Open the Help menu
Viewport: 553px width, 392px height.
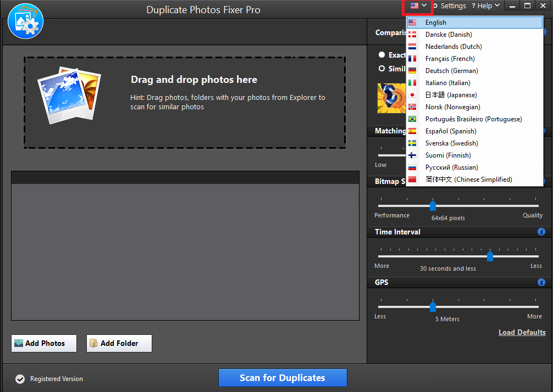(485, 6)
